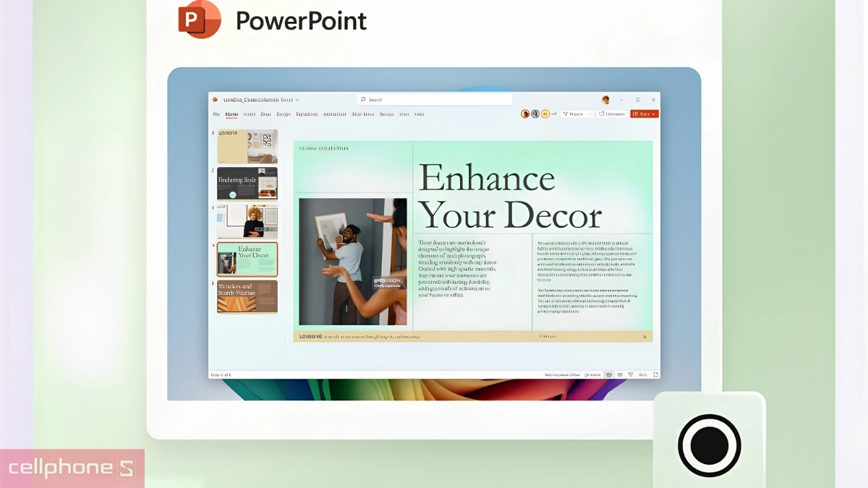Viewport: 868px width, 488px height.
Task: Select the photo of people hanging a frame
Action: click(x=353, y=262)
